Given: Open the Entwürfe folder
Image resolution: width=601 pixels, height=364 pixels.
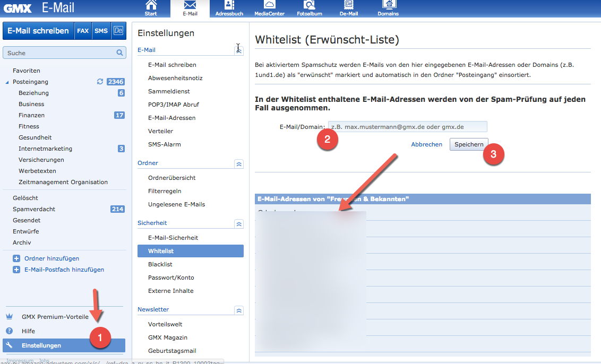Looking at the screenshot, I should coord(25,231).
